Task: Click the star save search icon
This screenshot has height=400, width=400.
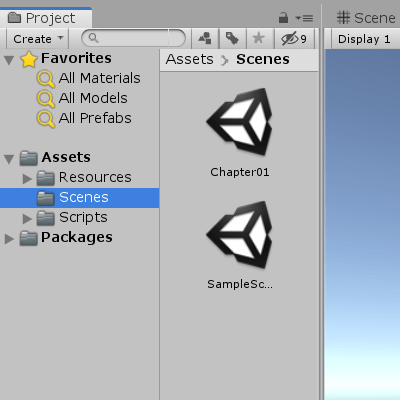Action: pos(259,39)
